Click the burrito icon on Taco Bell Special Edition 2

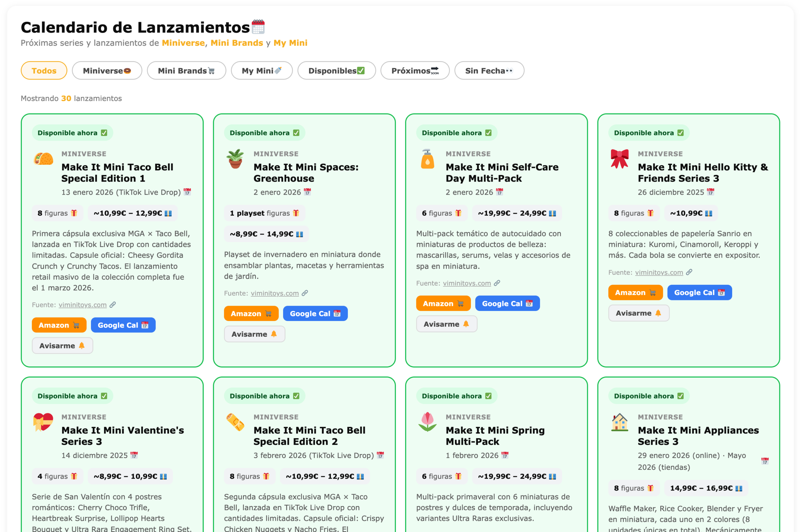coord(235,422)
